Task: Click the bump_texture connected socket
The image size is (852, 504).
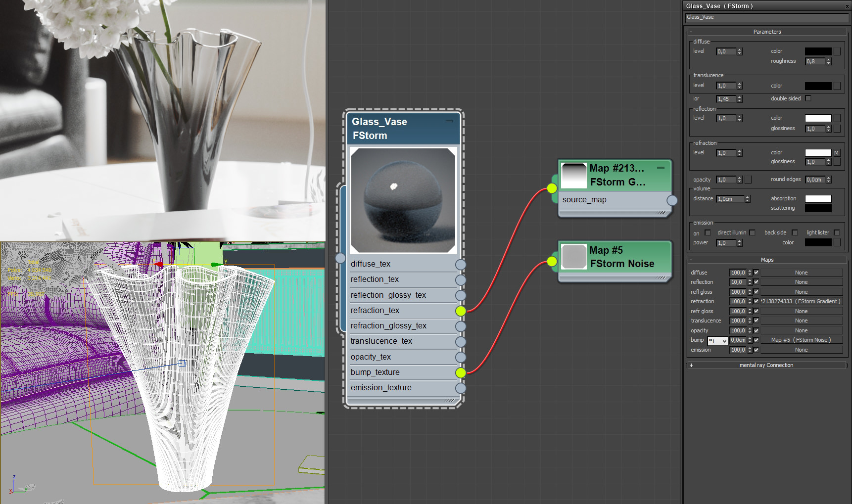Action: [x=461, y=372]
